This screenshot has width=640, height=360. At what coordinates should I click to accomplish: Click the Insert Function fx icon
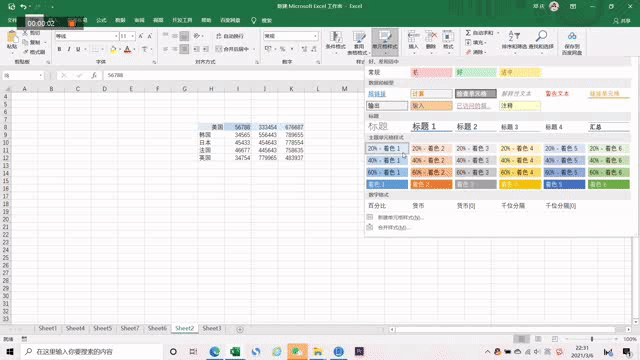[x=94, y=75]
